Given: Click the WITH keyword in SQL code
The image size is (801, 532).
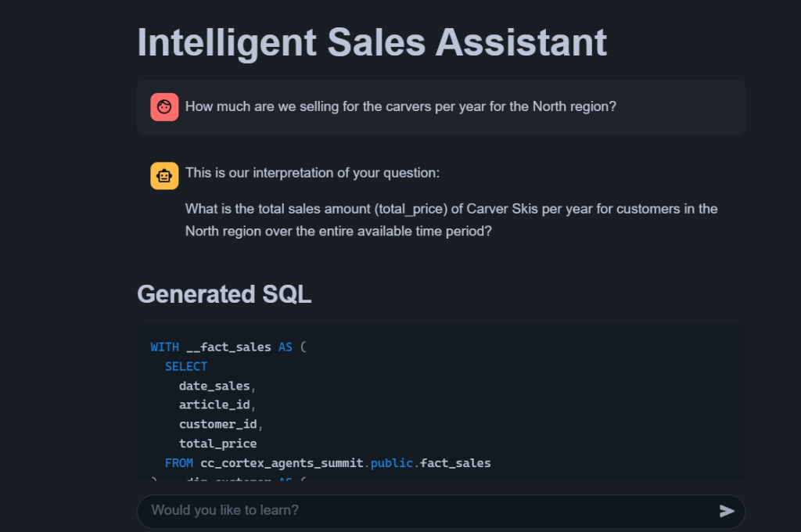Looking at the screenshot, I should [x=164, y=347].
